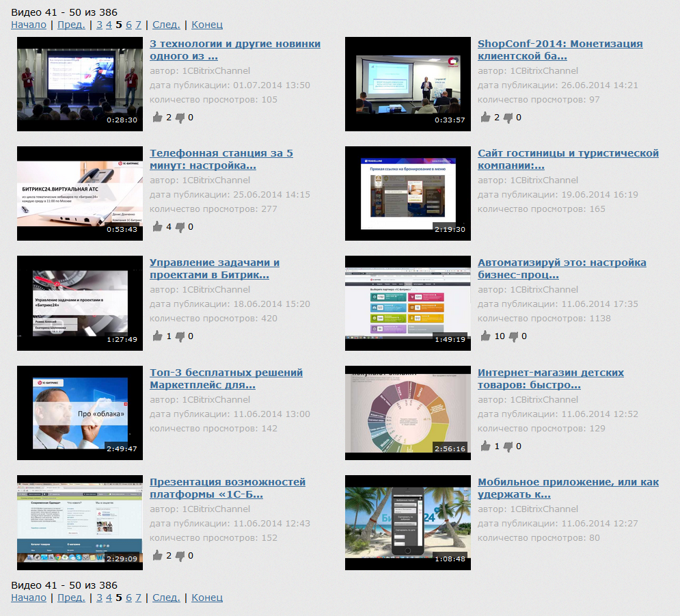The width and height of the screenshot is (680, 616).
Task: Dislike the "Презентация возможностей платформы" video
Action: [180, 555]
